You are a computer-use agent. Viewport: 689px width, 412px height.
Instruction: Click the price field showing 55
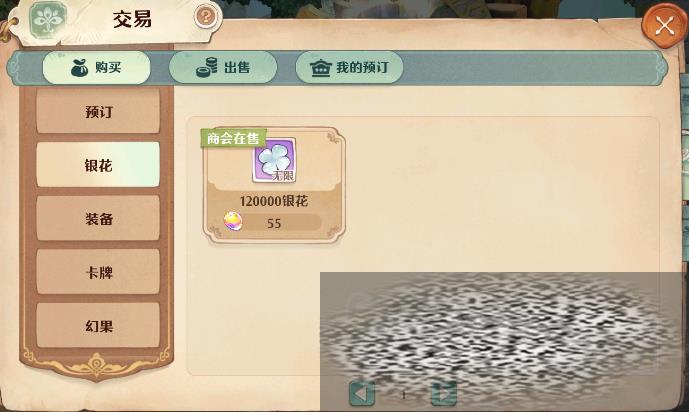click(273, 222)
